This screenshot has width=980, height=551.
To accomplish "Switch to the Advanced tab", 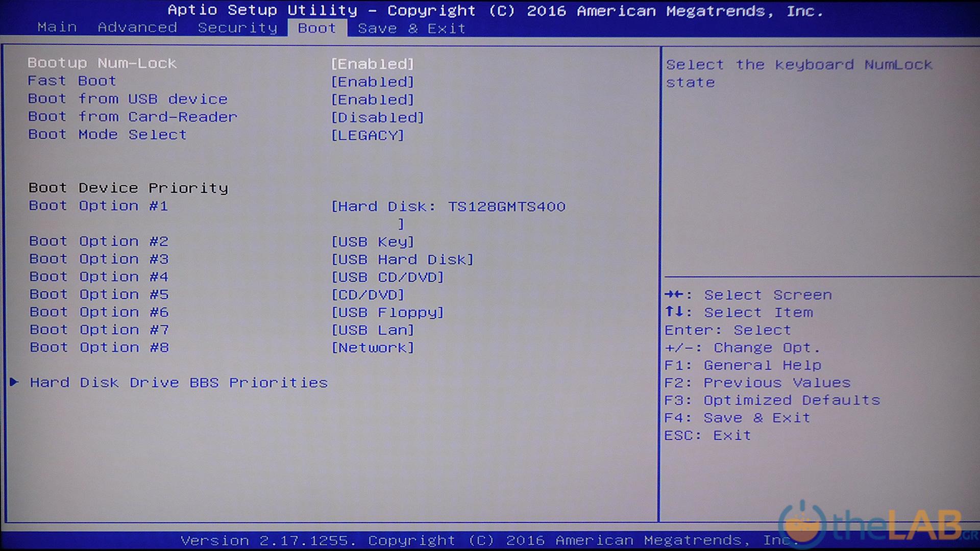I will [x=137, y=28].
